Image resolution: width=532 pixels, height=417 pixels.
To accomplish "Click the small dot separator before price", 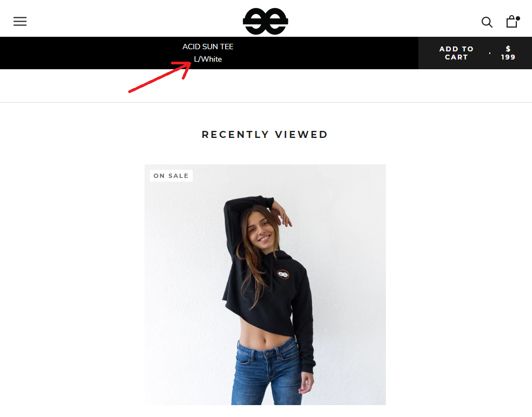I will 490,53.
